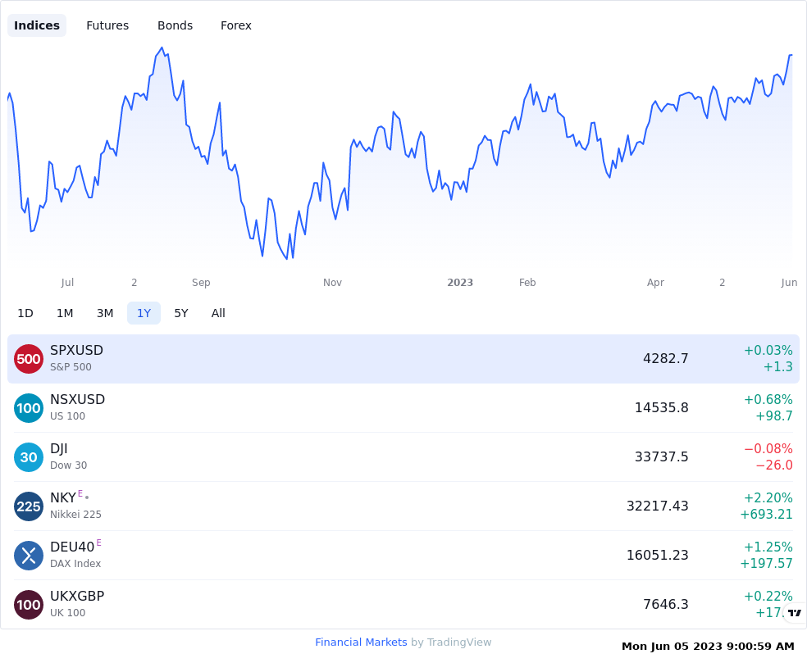This screenshot has height=672, width=807.
Task: Select the NKY symbol name
Action: [63, 497]
